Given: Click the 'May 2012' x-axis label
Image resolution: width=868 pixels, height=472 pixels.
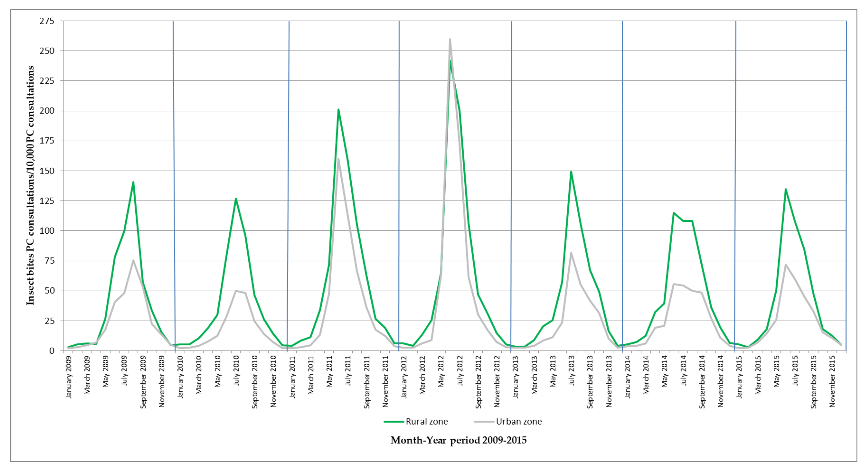Looking at the screenshot, I should 441,372.
